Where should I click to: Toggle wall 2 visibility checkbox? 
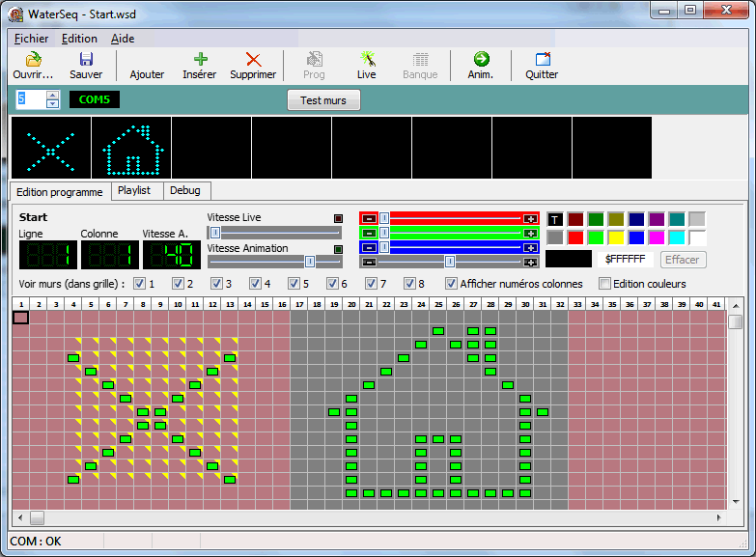(x=178, y=284)
